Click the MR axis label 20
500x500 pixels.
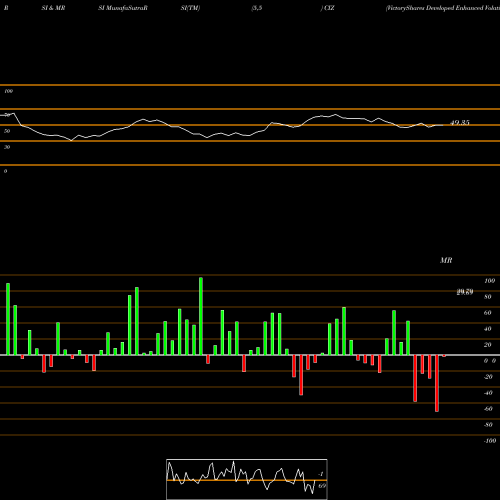tap(488, 345)
